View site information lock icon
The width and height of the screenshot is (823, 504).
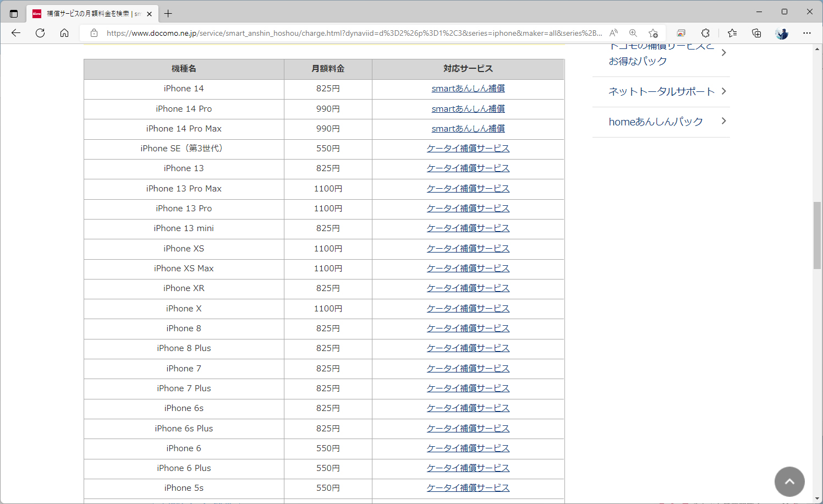point(94,33)
